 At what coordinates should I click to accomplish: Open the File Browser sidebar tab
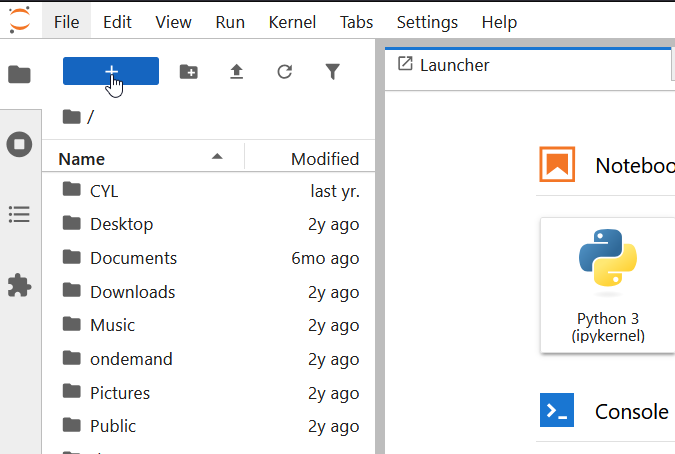[x=19, y=74]
